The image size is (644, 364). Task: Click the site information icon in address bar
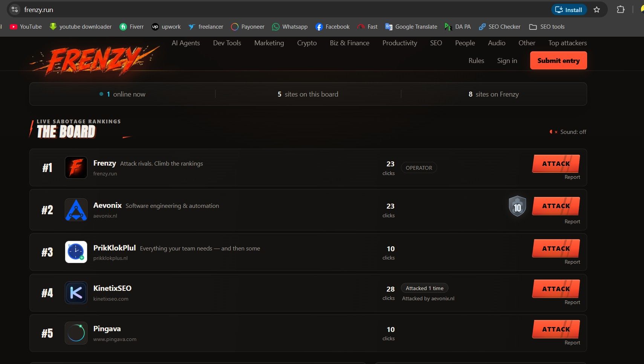(x=15, y=9)
